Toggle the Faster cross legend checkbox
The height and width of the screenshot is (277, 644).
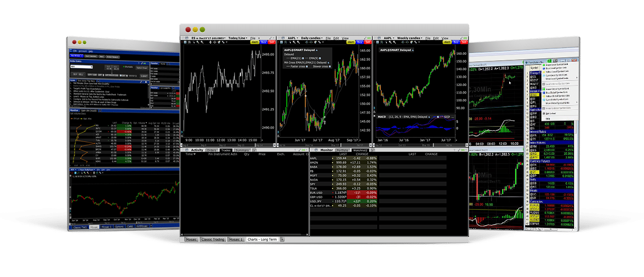(308, 66)
